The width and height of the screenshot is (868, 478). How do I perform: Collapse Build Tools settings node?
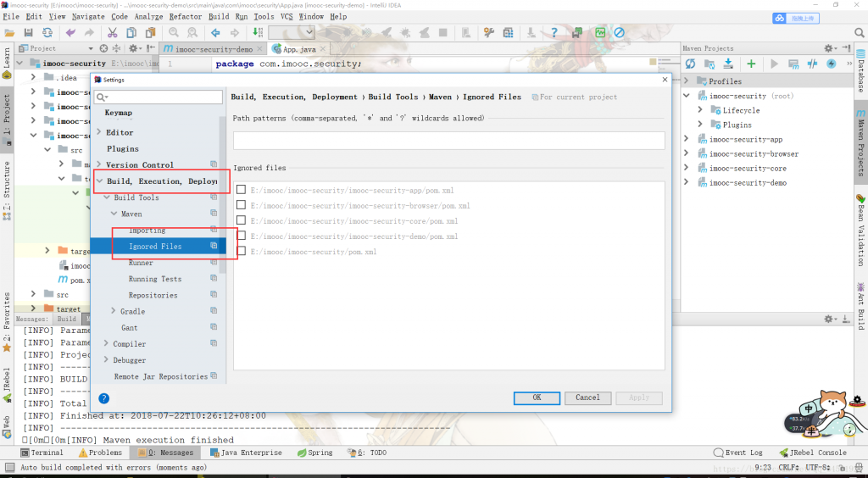(x=106, y=197)
